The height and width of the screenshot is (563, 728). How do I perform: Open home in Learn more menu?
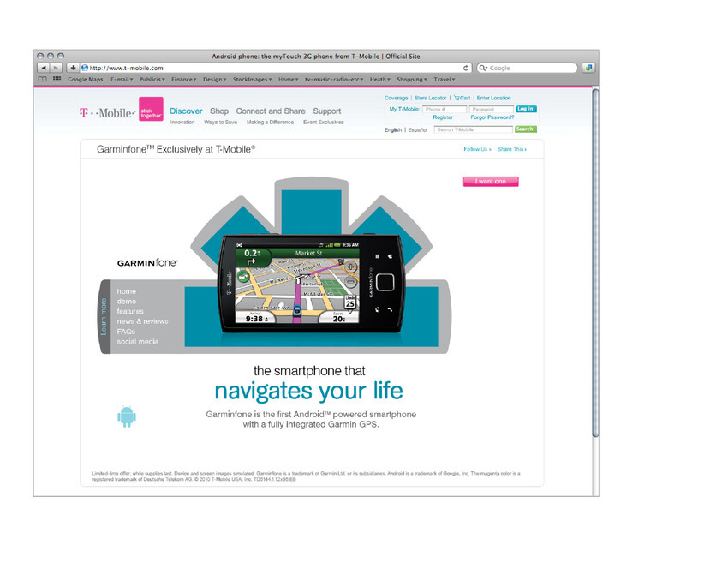[126, 291]
